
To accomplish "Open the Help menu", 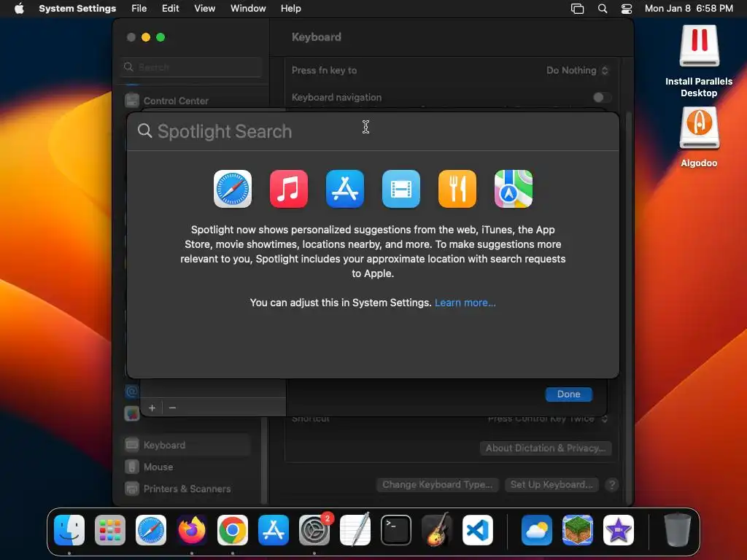I will tap(290, 9).
